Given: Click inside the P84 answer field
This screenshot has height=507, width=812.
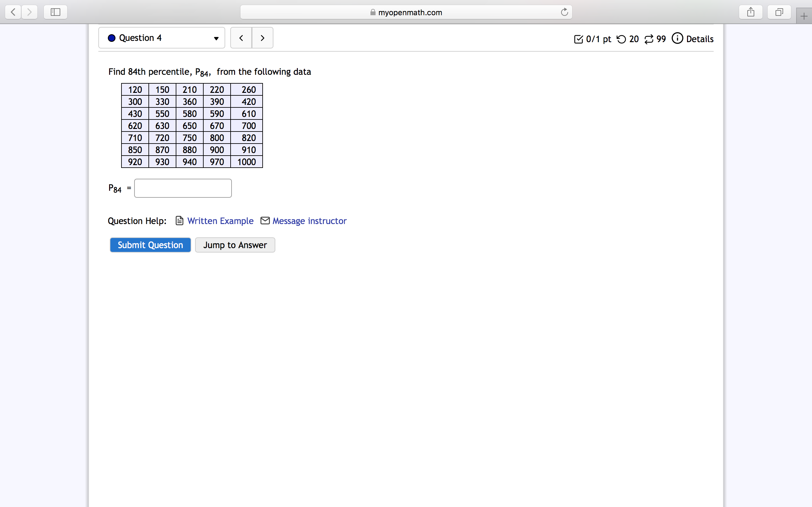Looking at the screenshot, I should [x=182, y=188].
